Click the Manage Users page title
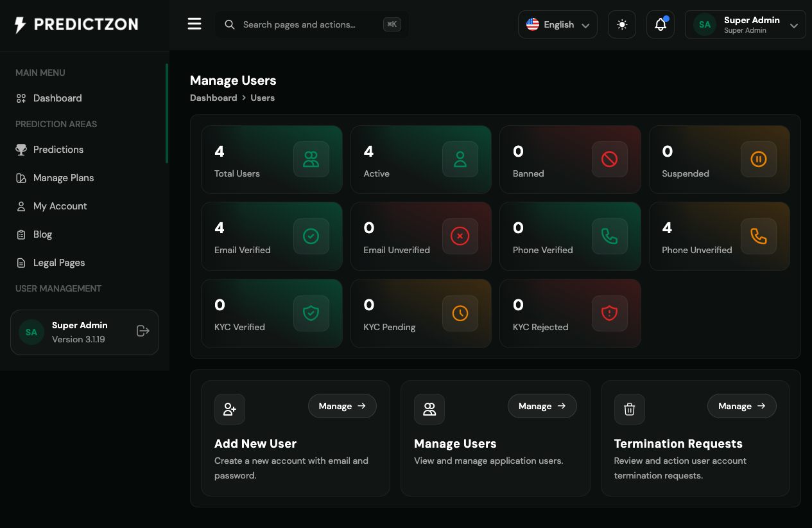Image resolution: width=812 pixels, height=528 pixels. pos(233,80)
